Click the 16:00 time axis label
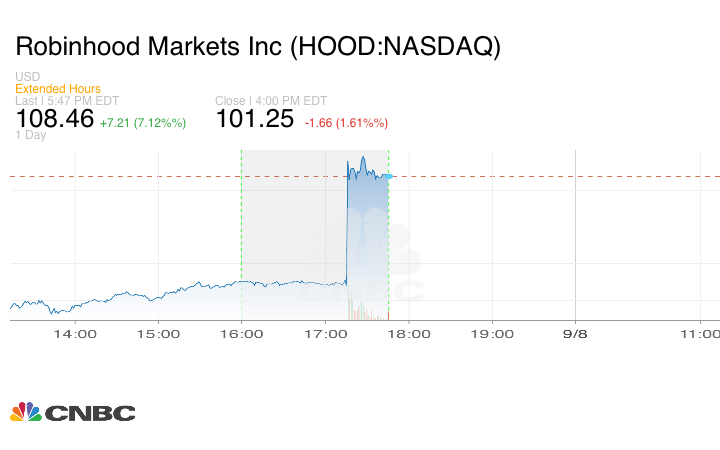 [x=242, y=333]
